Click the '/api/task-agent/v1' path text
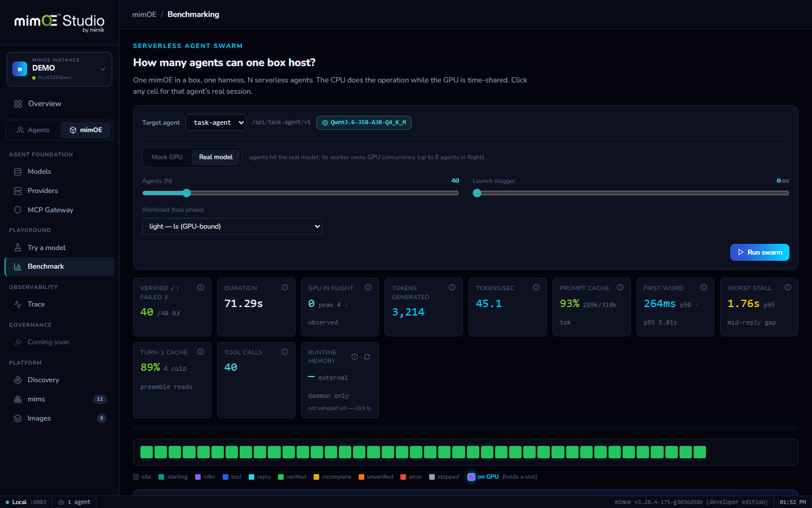The height and width of the screenshot is (508, 812). coord(281,122)
